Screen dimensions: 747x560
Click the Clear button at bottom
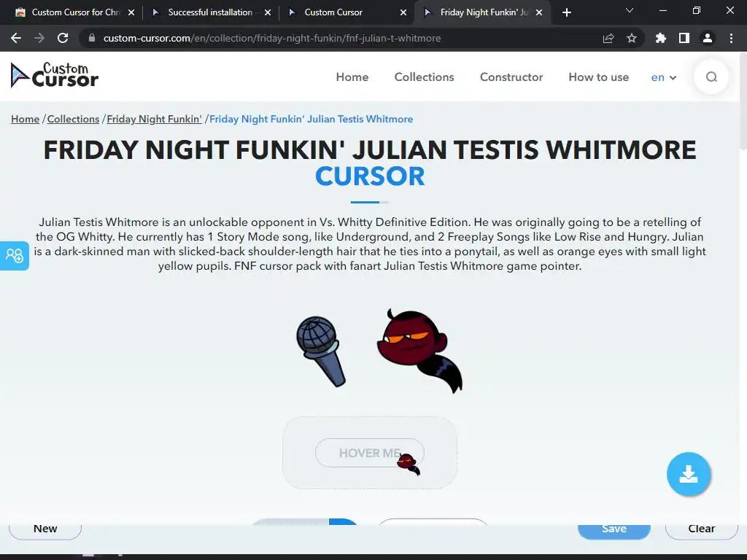pyautogui.click(x=701, y=530)
